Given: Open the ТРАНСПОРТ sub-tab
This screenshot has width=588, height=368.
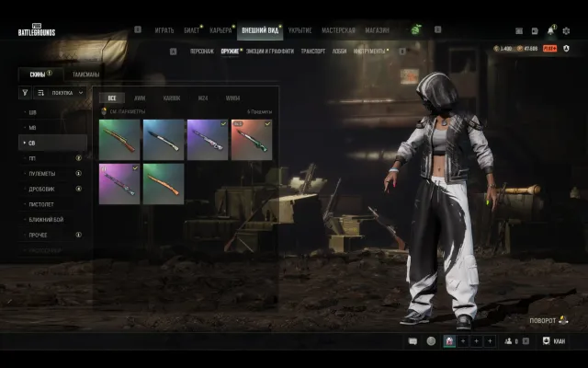Looking at the screenshot, I should point(313,52).
